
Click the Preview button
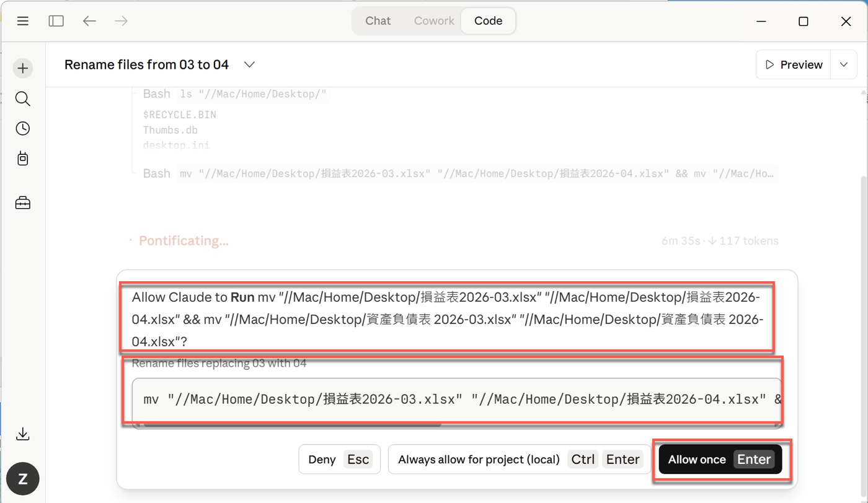click(x=794, y=64)
